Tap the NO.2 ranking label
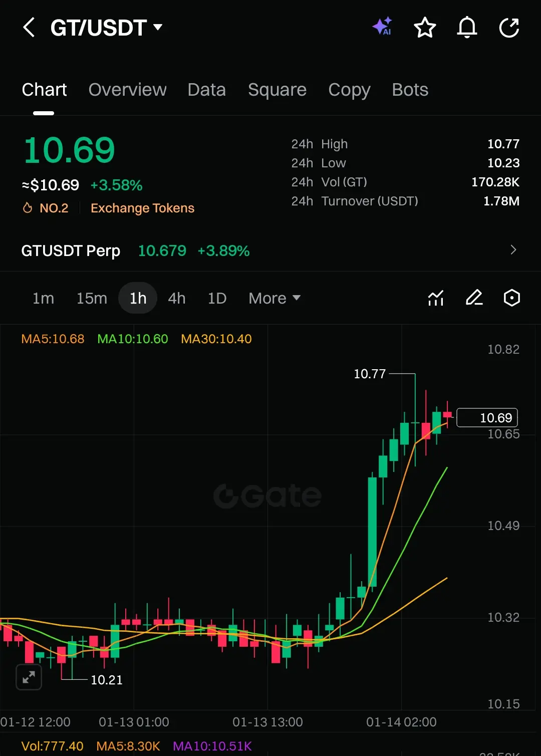541x756 pixels. pyautogui.click(x=54, y=208)
